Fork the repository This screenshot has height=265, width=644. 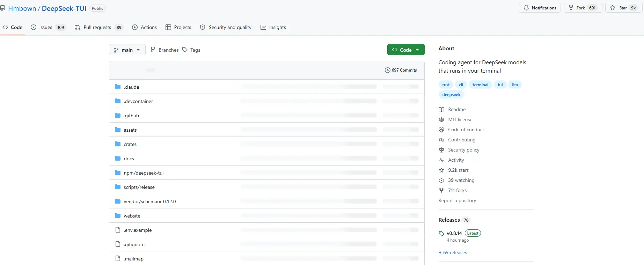point(583,8)
